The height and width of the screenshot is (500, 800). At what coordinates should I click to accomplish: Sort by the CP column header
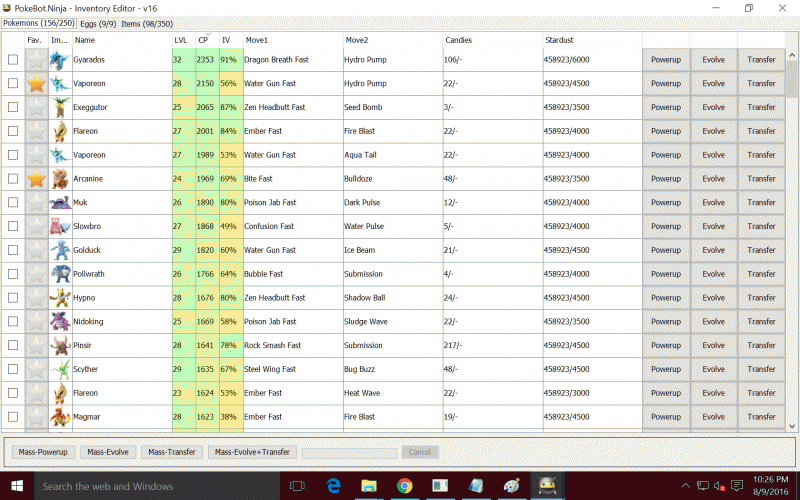pyautogui.click(x=208, y=40)
